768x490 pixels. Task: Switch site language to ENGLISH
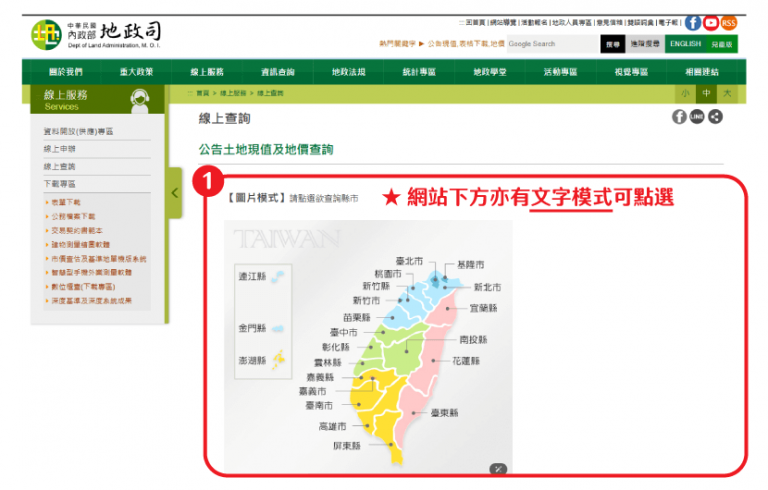coord(685,44)
